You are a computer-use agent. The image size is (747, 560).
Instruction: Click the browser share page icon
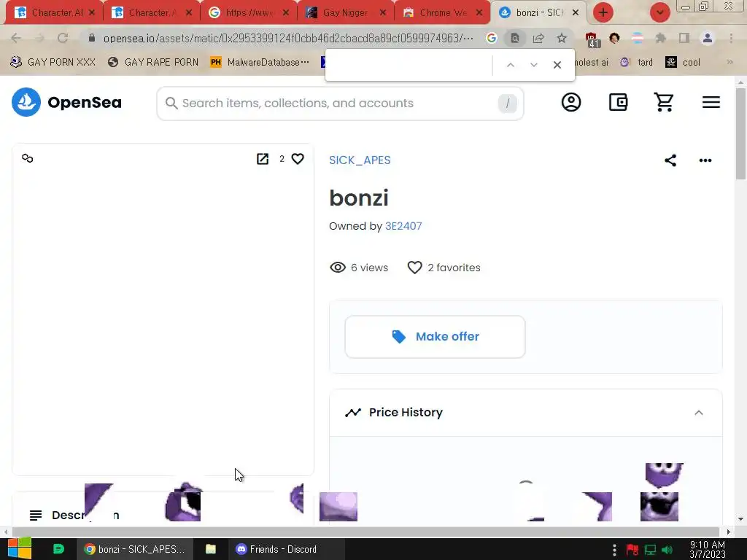(538, 38)
